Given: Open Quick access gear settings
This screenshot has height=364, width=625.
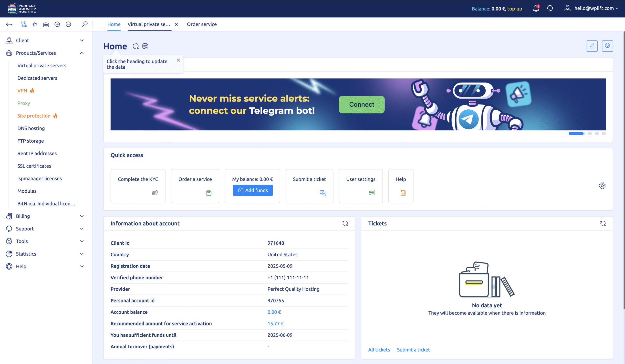Looking at the screenshot, I should click(602, 186).
